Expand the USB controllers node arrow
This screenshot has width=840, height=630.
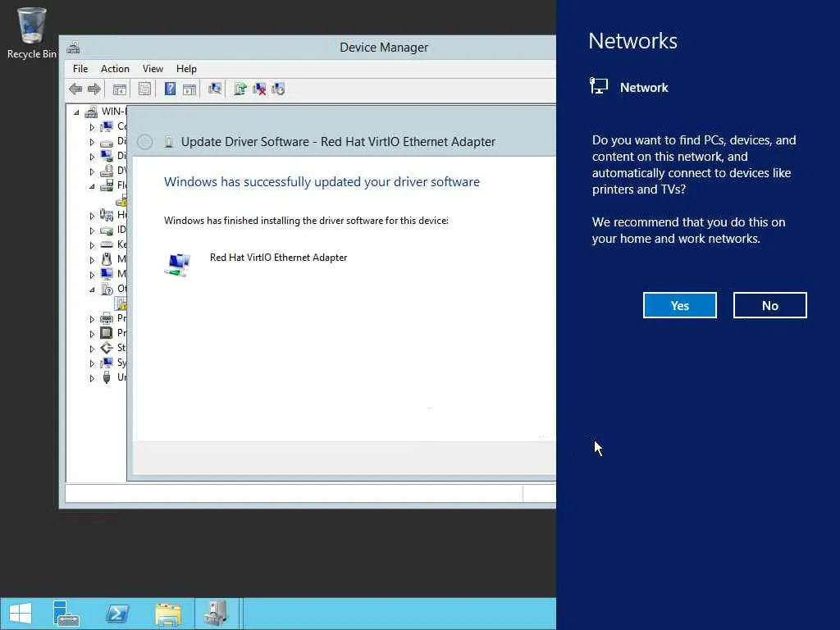[92, 378]
